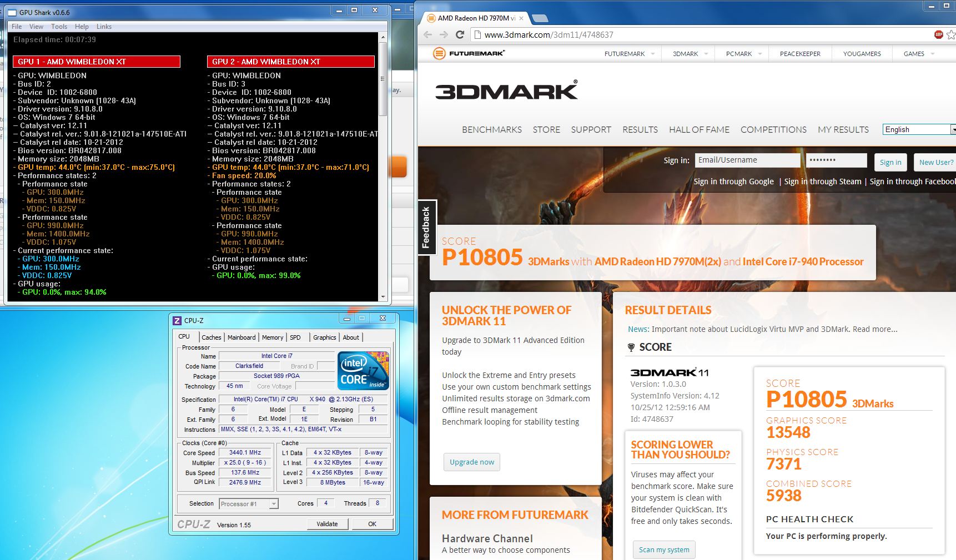Open GPU Shark File menu

point(17,27)
